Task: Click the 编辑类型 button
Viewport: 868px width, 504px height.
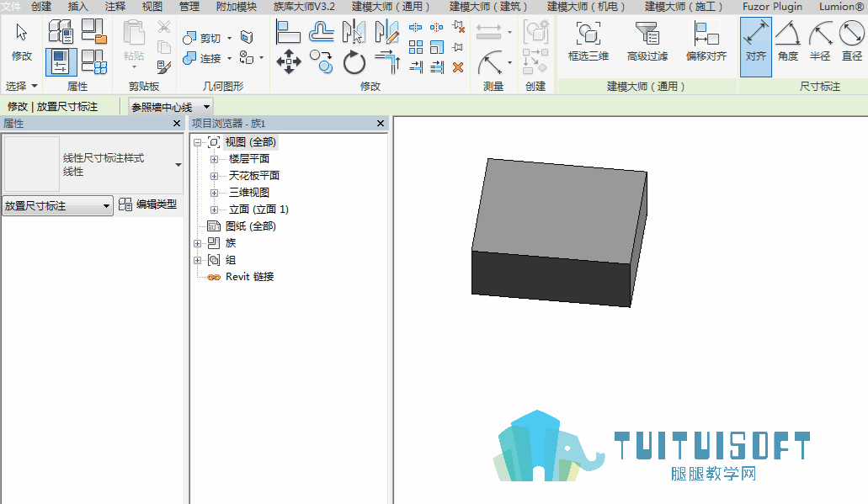Action: tap(148, 204)
